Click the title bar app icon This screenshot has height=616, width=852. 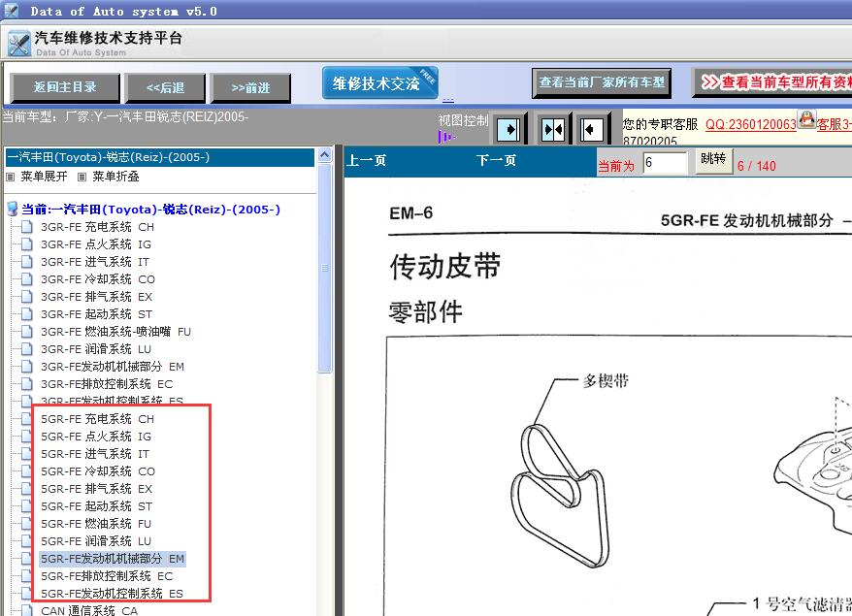pyautogui.click(x=11, y=11)
